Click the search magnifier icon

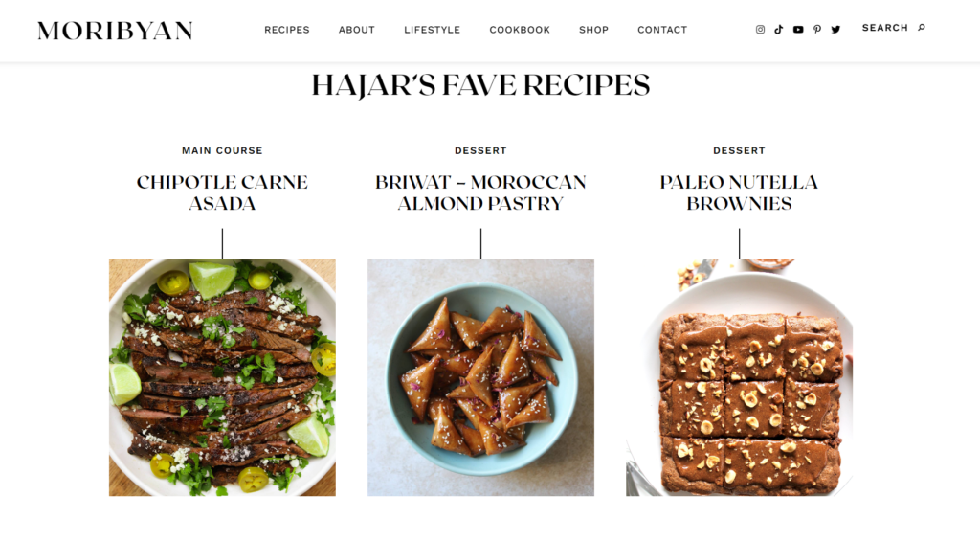click(x=922, y=28)
